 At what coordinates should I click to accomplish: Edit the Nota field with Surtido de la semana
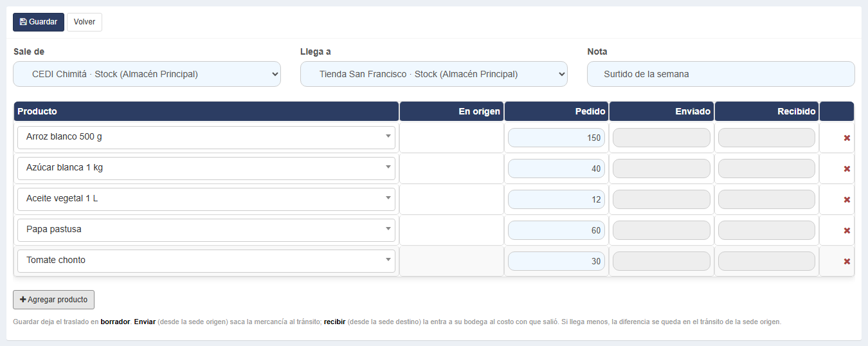coord(721,74)
